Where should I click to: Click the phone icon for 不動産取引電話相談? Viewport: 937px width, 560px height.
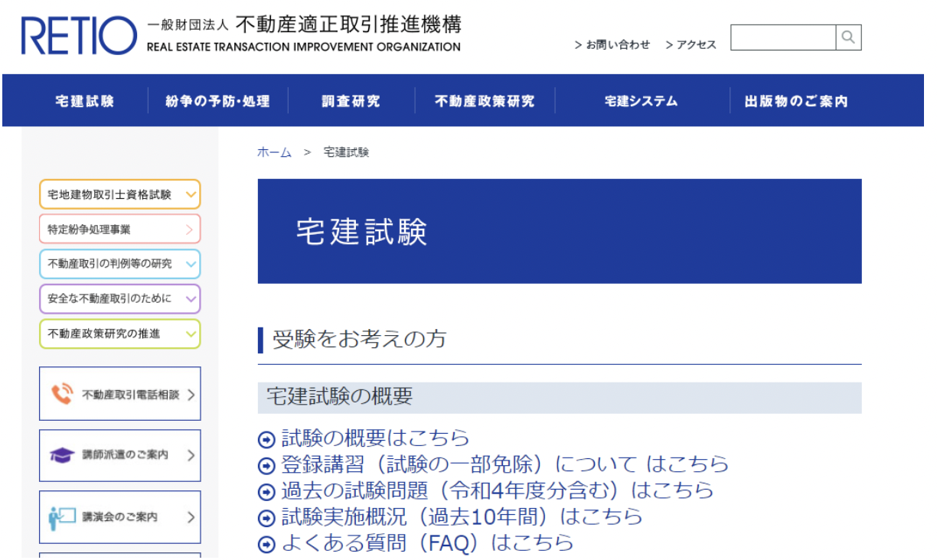point(62,394)
